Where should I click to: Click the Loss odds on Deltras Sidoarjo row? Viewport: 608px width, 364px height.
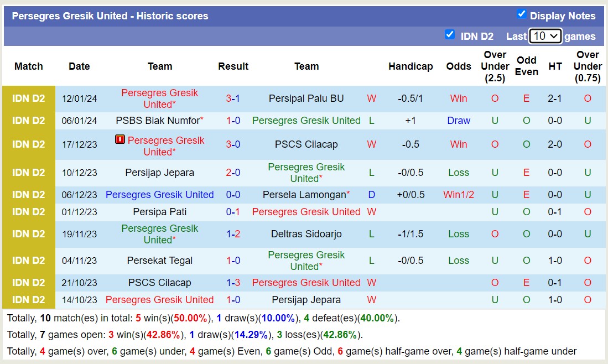pyautogui.click(x=458, y=234)
